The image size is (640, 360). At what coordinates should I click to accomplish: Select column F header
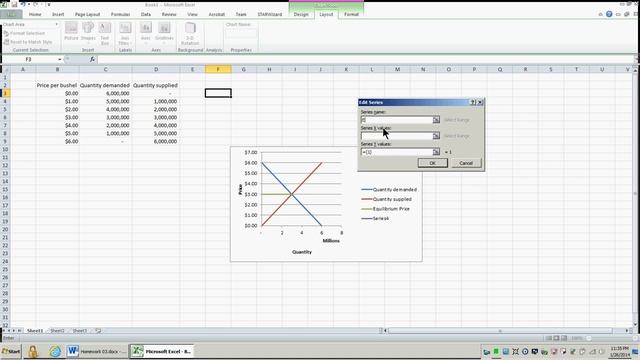pos(218,69)
